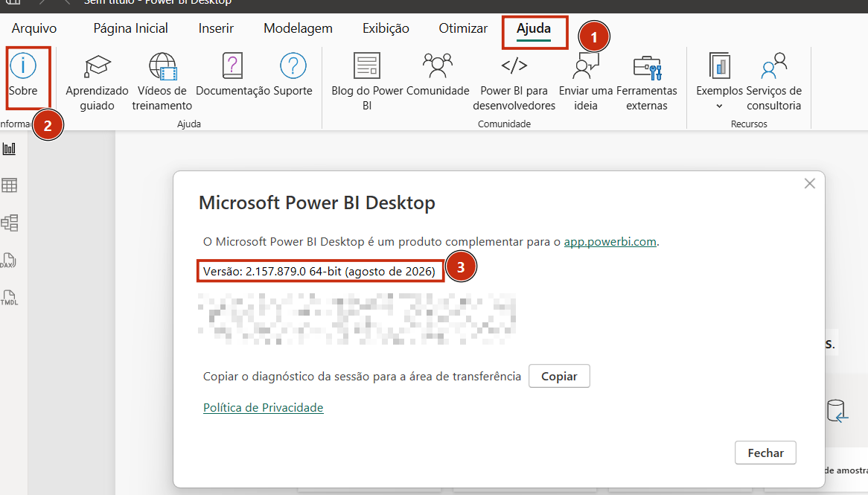Open Blog do Power BI

pos(367,82)
